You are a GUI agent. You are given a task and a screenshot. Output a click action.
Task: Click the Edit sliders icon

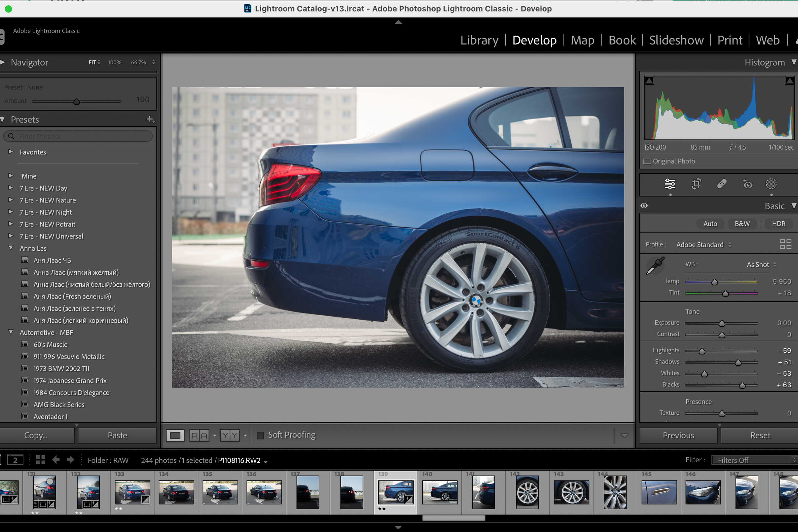670,184
